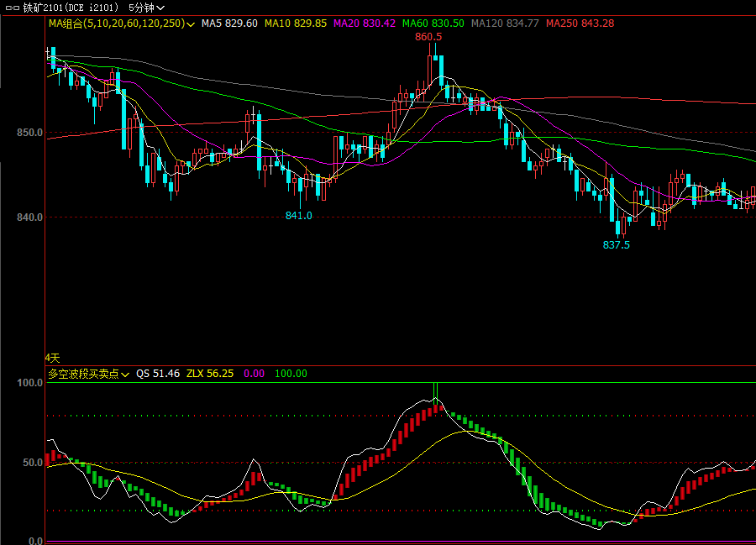Select the MA250 843.28 value label
756x545 pixels.
click(580, 24)
